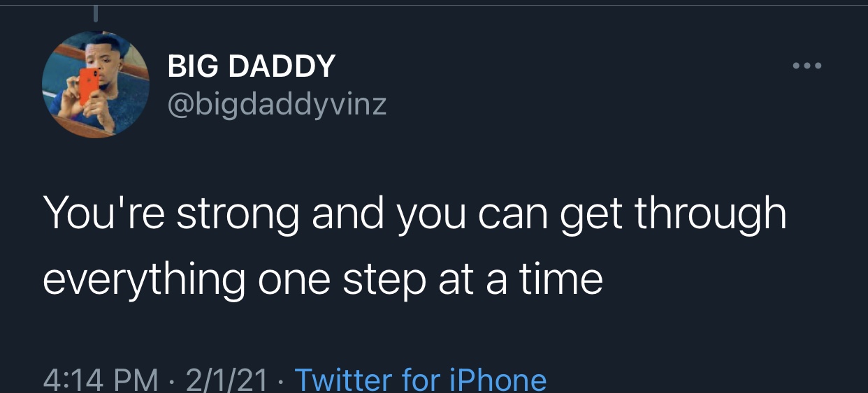
Task: Click the word "strong" in the tweet
Action: click(x=238, y=215)
